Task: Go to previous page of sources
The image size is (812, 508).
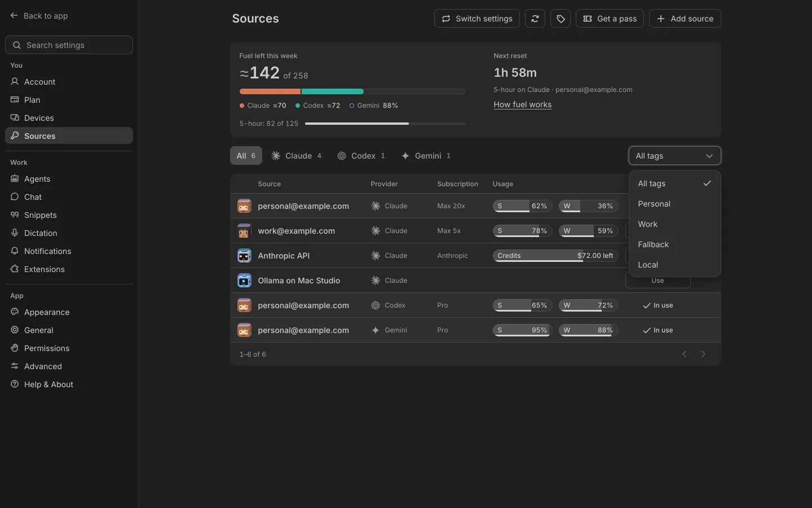Action: click(685, 354)
